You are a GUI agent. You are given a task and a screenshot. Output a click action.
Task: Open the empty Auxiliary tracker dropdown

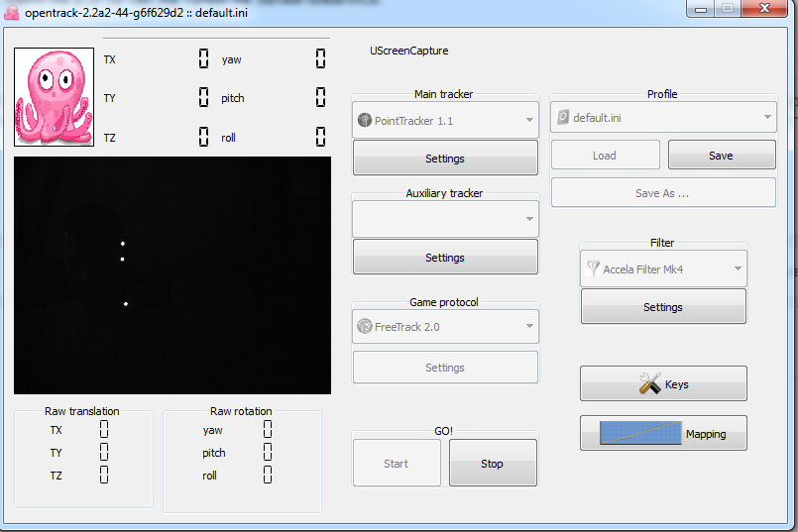[445, 219]
